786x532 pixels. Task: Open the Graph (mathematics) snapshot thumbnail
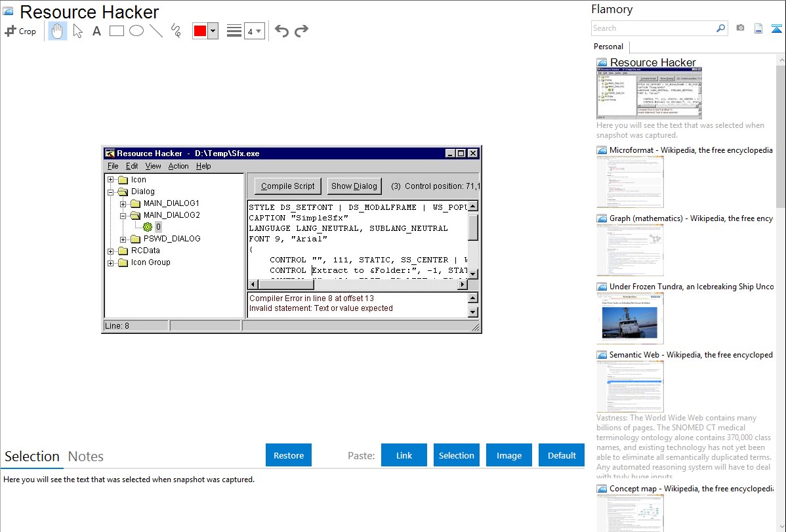[630, 251]
